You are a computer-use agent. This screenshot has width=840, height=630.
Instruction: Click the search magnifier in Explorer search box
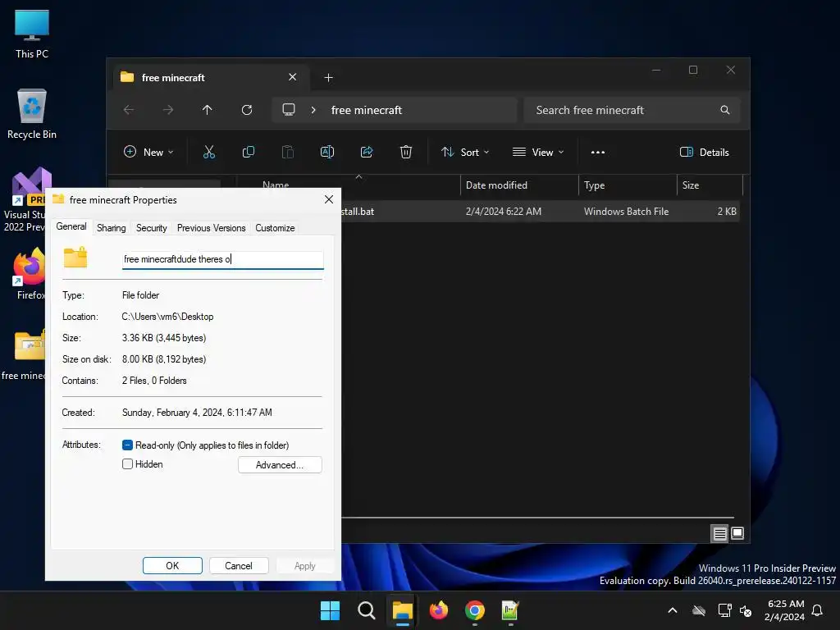(x=725, y=110)
